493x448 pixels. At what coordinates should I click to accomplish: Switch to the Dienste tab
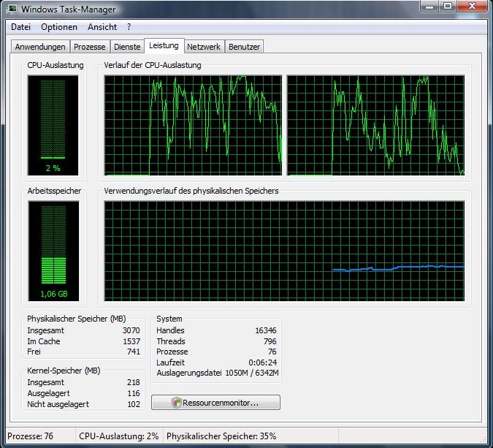[x=127, y=47]
